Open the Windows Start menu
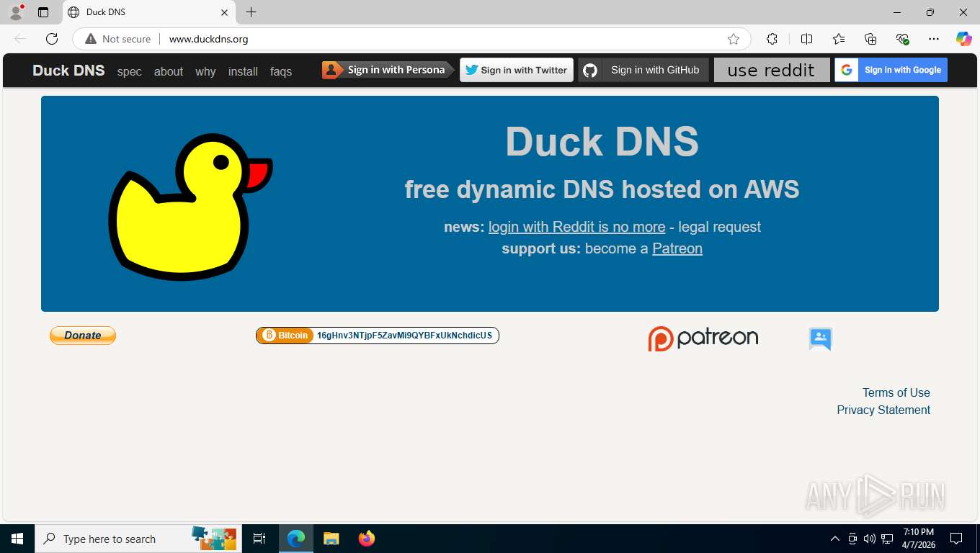The height and width of the screenshot is (553, 980). coord(17,539)
